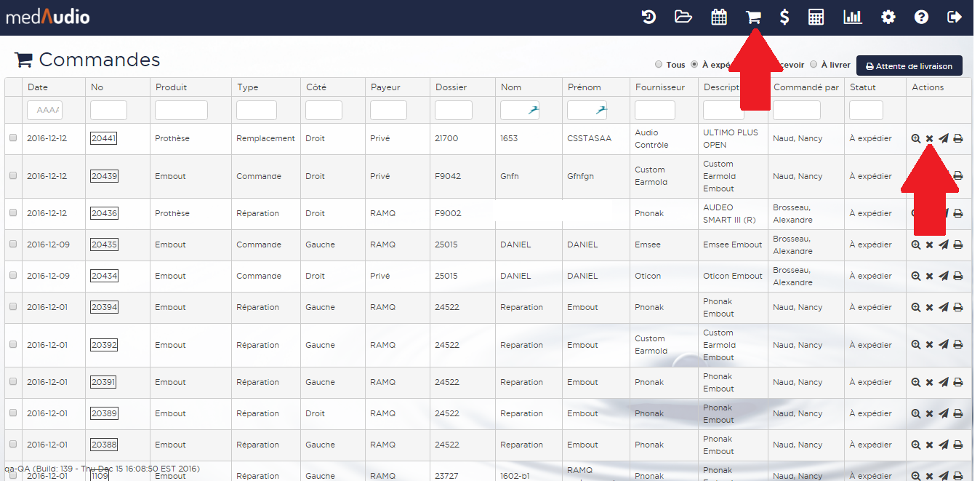Screen dimensions: 980x481
Task: Select the 'Tous' radio button
Action: 659,65
